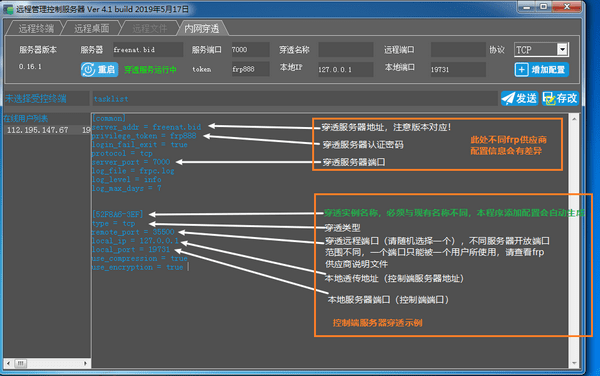Select the 内网穿透 tab
The width and height of the screenshot is (600, 376).
tap(202, 28)
